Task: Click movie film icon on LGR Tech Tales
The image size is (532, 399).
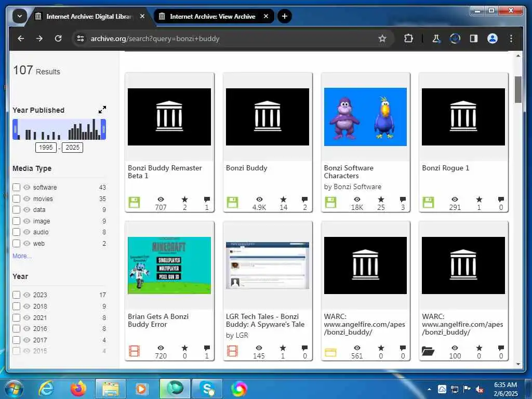Action: pyautogui.click(x=232, y=351)
